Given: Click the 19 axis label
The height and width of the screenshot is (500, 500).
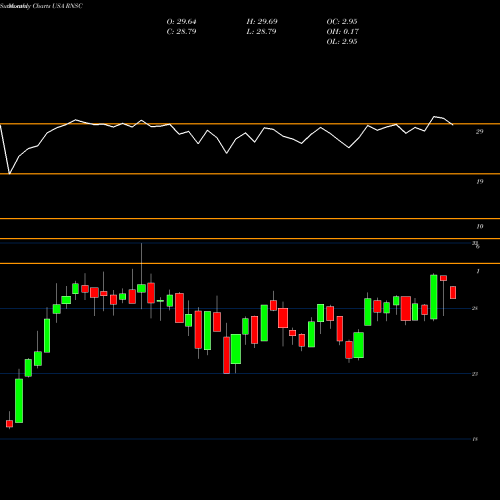Looking at the screenshot, I should point(479,182).
